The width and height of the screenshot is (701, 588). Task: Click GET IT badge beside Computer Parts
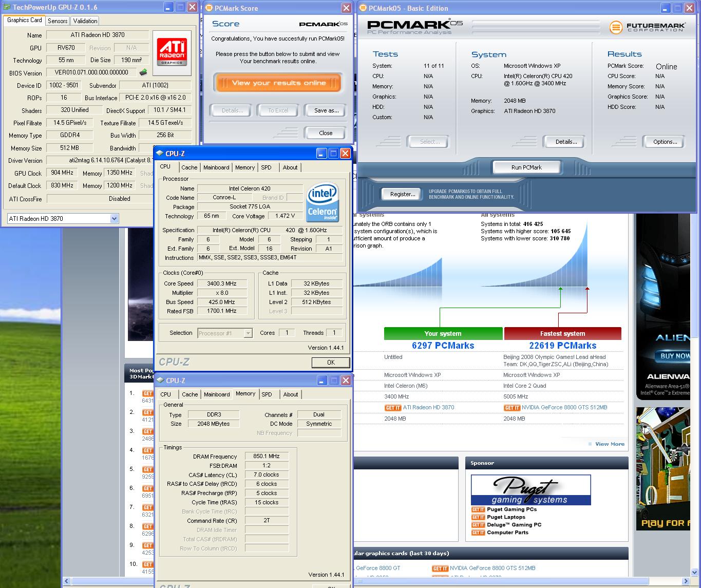click(x=478, y=533)
